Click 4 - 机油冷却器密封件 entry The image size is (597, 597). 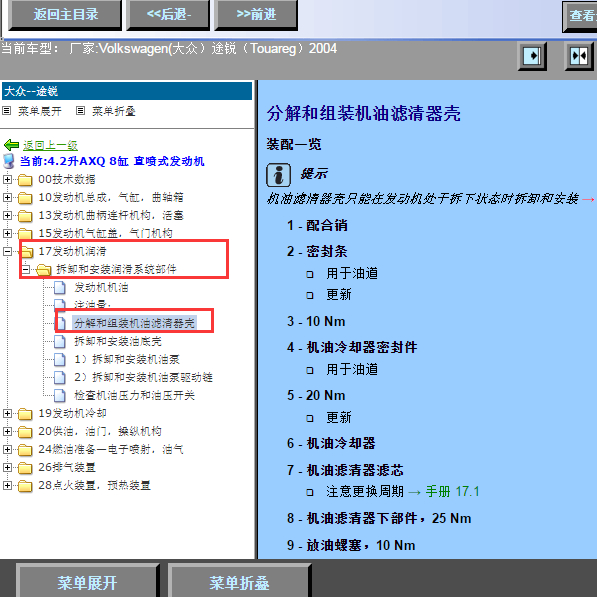[x=352, y=347]
